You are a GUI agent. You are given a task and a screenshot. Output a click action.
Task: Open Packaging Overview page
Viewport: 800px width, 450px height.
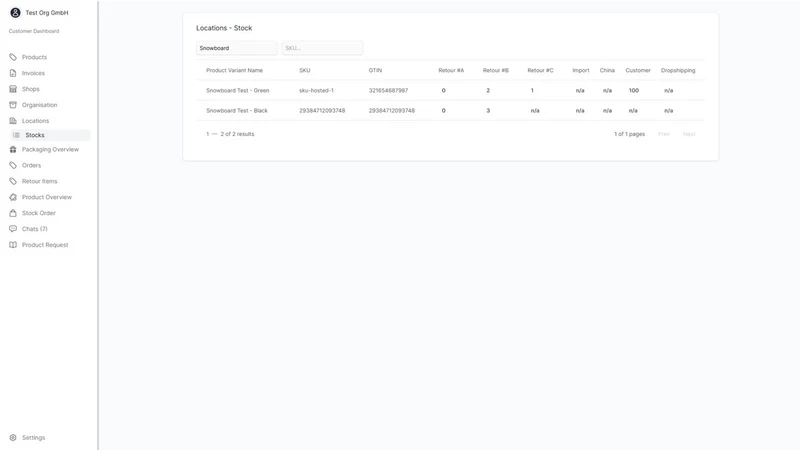(x=50, y=149)
